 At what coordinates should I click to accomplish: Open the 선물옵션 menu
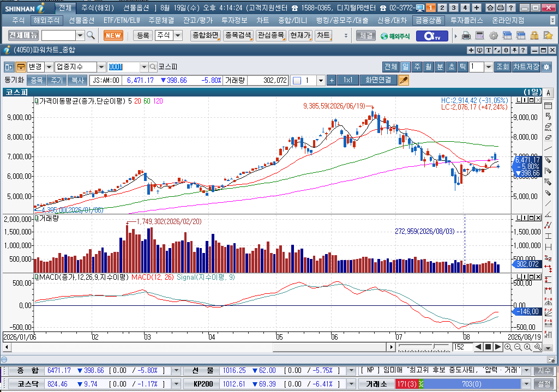(x=82, y=21)
